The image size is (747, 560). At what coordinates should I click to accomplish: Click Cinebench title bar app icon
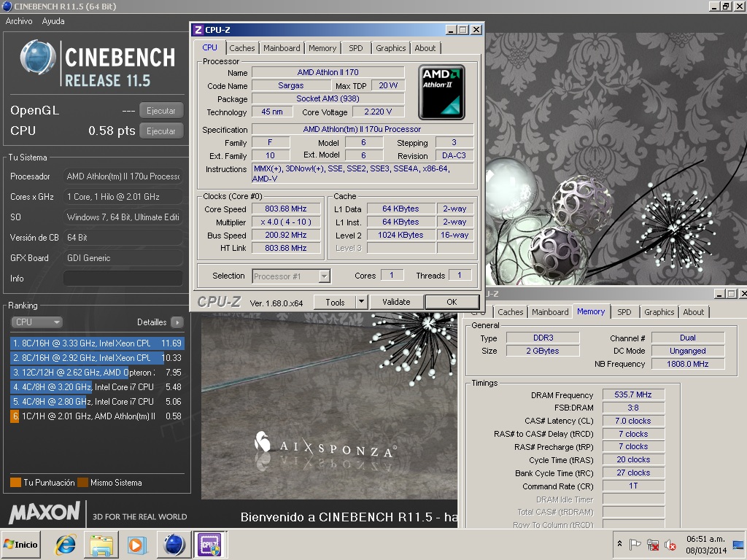click(x=7, y=6)
